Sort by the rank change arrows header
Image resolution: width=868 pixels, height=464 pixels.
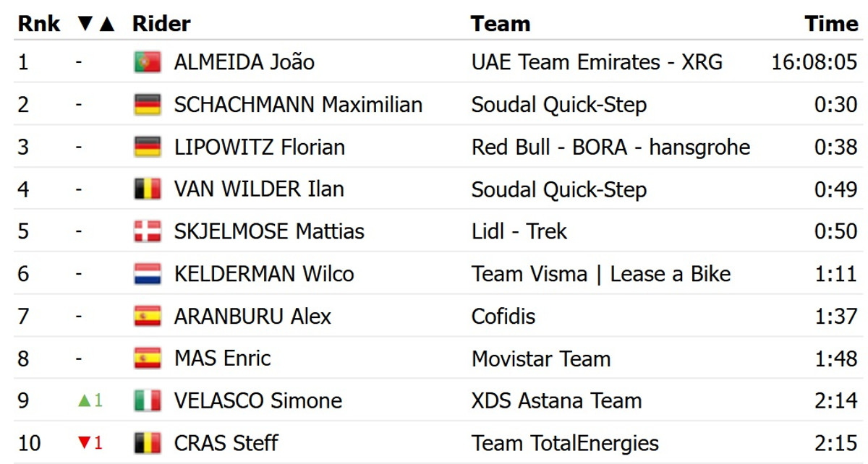coord(96,24)
